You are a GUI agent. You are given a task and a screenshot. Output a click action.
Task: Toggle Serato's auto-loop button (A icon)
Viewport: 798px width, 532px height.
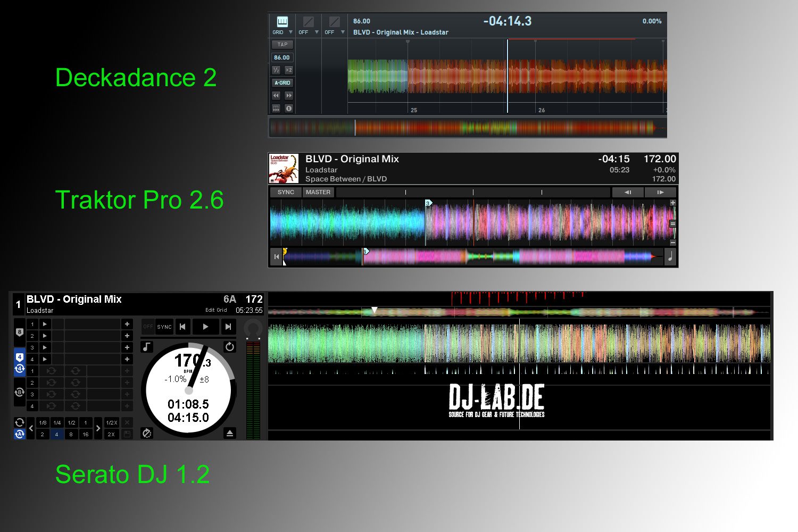20,434
